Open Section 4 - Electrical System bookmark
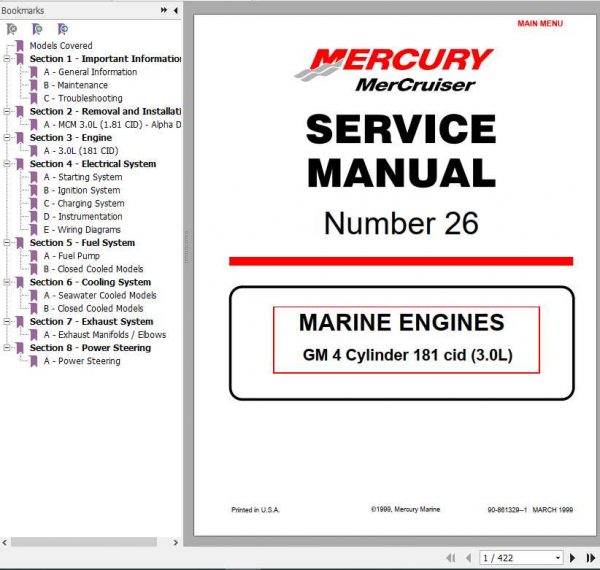Screen dimensions: 600x570 point(93,164)
